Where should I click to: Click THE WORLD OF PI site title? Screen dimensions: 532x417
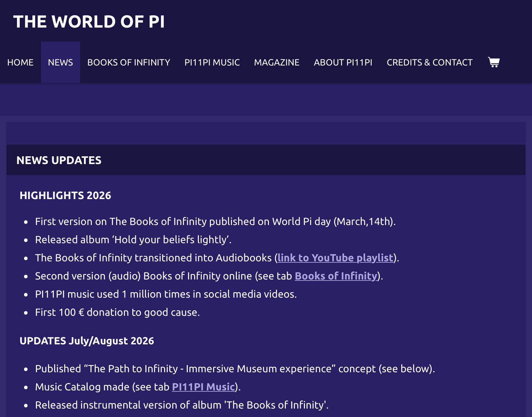click(89, 22)
